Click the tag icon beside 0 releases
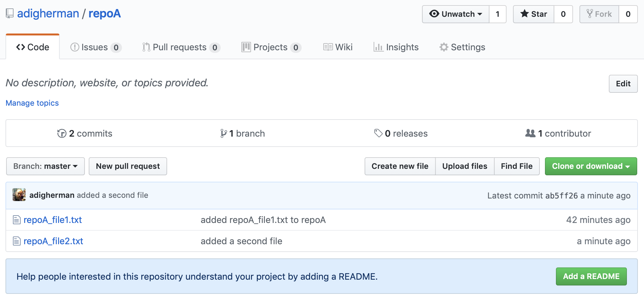 coord(378,133)
